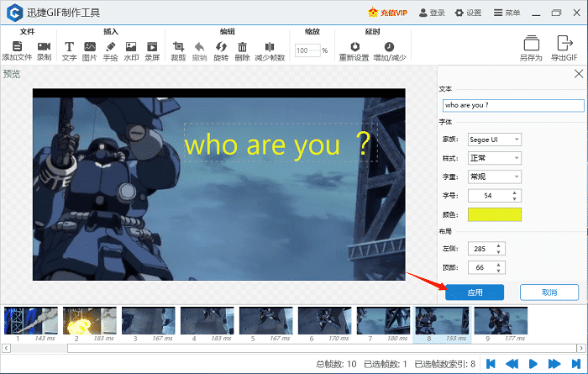Select frame 4 thumbnail (183 ms)

coord(207,321)
